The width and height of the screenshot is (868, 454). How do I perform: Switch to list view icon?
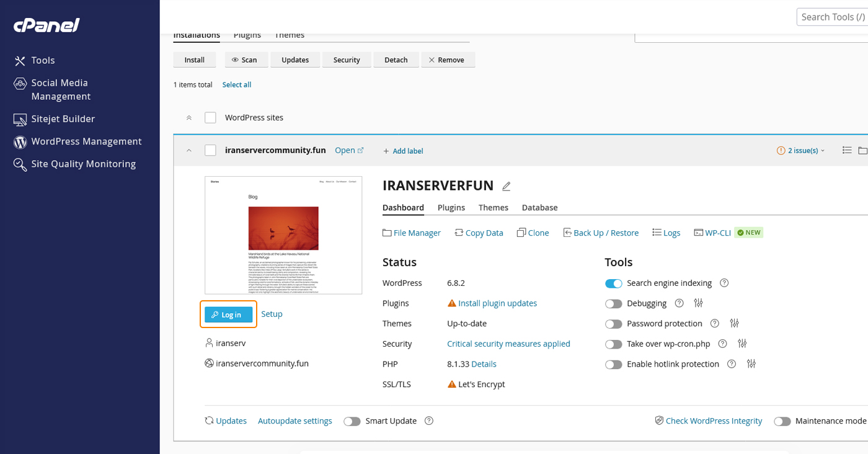tap(847, 150)
